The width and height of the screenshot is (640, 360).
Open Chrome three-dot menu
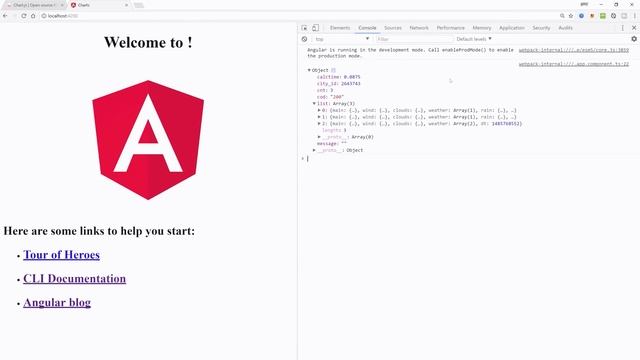[635, 16]
